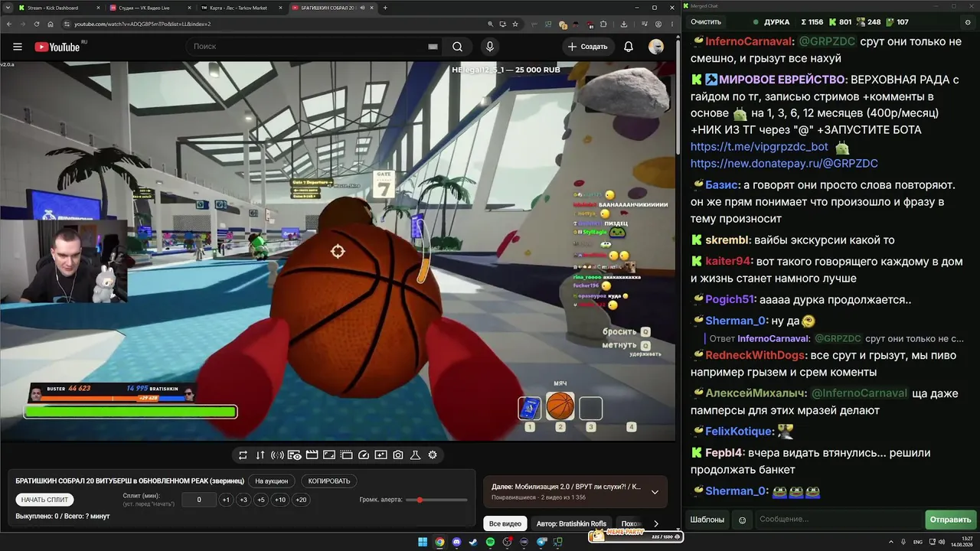Open the t.me/vipgrpzdc_bot link in chat

pyautogui.click(x=759, y=146)
